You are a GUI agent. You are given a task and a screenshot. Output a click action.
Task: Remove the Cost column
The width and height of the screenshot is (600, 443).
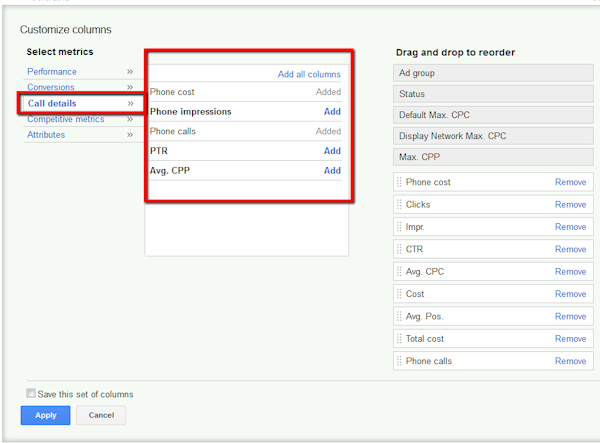tap(571, 294)
